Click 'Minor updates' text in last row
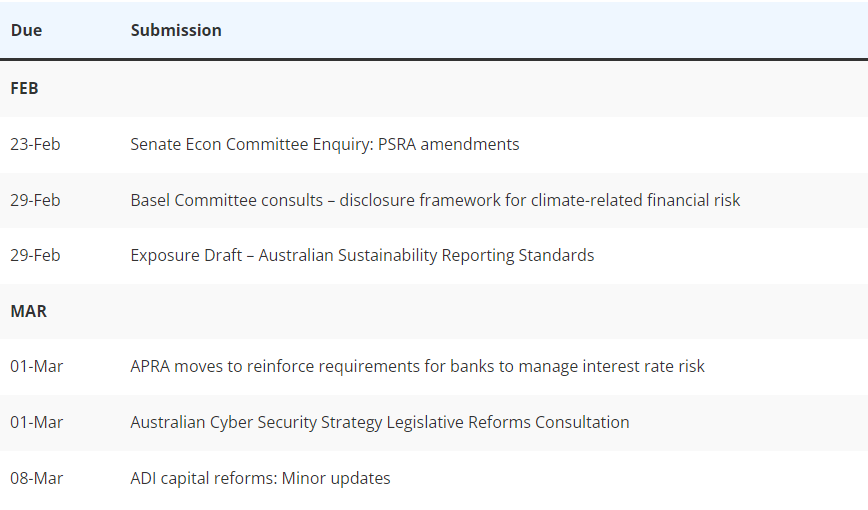 pyautogui.click(x=336, y=478)
